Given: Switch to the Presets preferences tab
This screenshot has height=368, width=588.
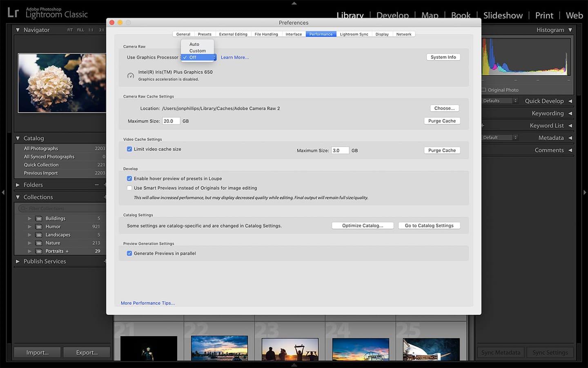Looking at the screenshot, I should coord(205,34).
